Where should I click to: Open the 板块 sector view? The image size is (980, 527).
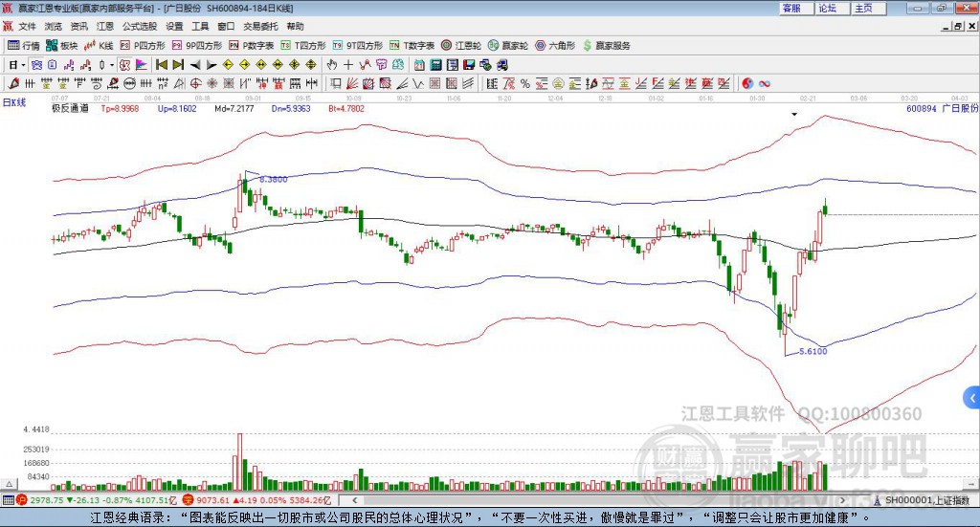(x=62, y=46)
